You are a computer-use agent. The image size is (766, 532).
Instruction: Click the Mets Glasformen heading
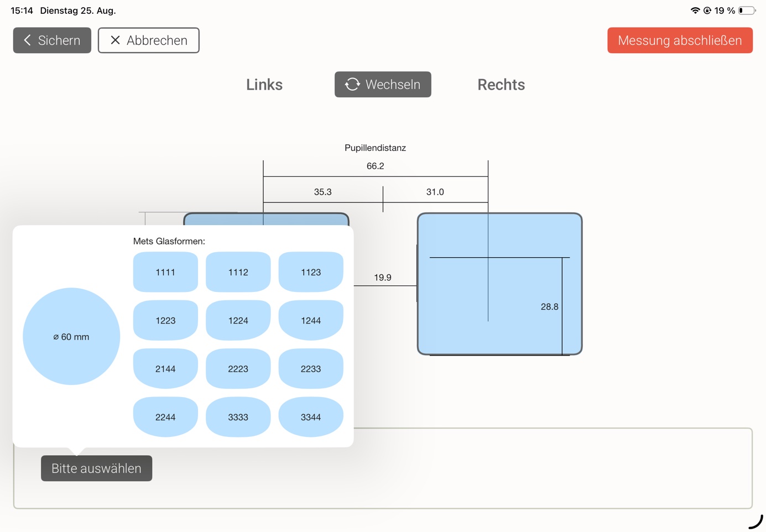pos(169,241)
